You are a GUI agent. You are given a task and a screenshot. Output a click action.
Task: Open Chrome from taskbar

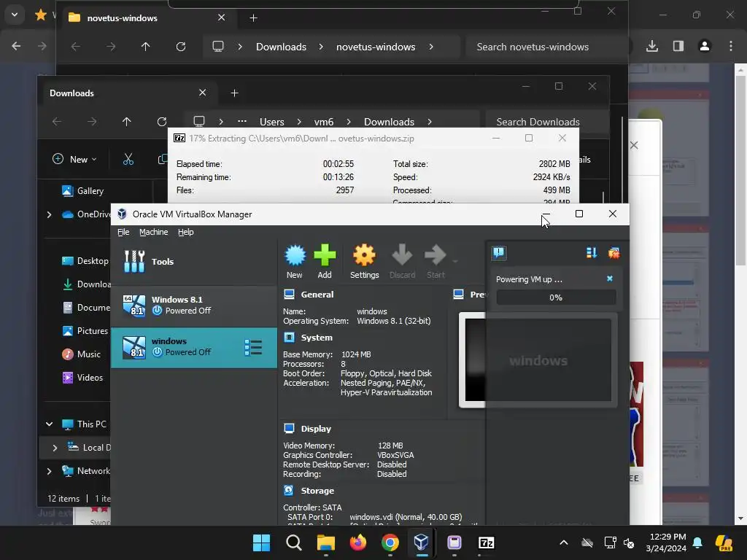point(390,542)
